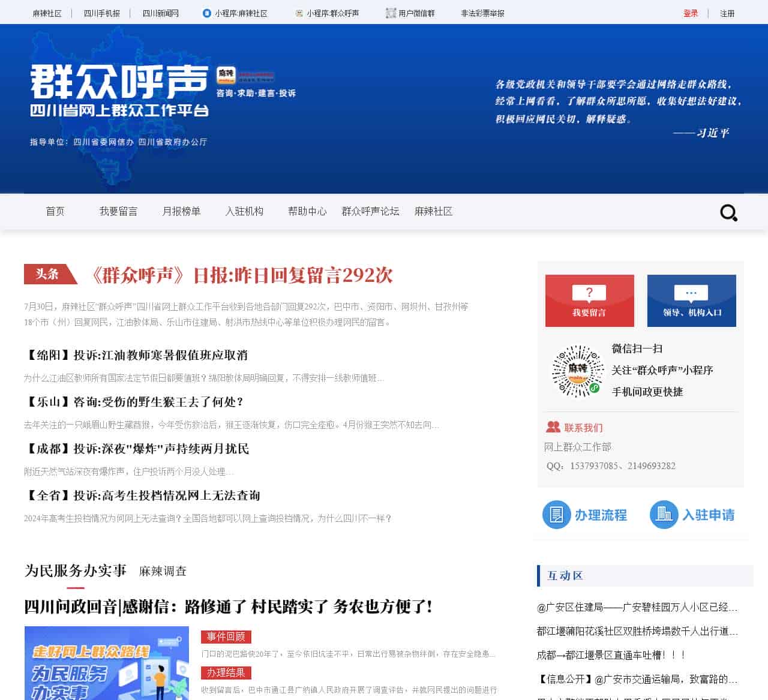Viewport: 768px width, 700px height.
Task: Go to 首页 in navigation menu
Action: (x=55, y=211)
